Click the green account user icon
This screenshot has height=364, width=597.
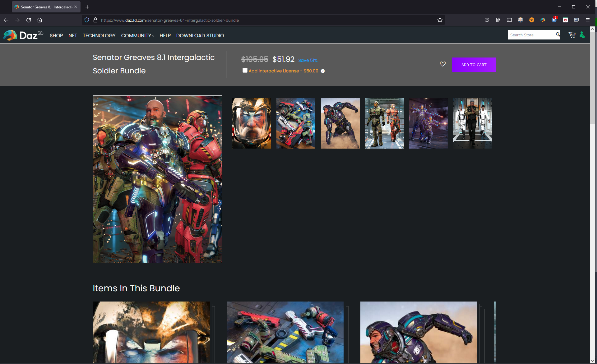coord(582,35)
